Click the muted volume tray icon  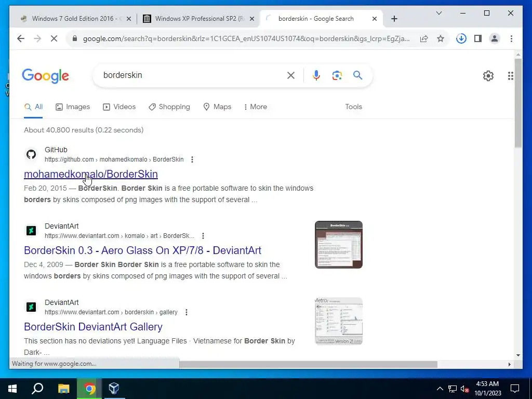465,389
